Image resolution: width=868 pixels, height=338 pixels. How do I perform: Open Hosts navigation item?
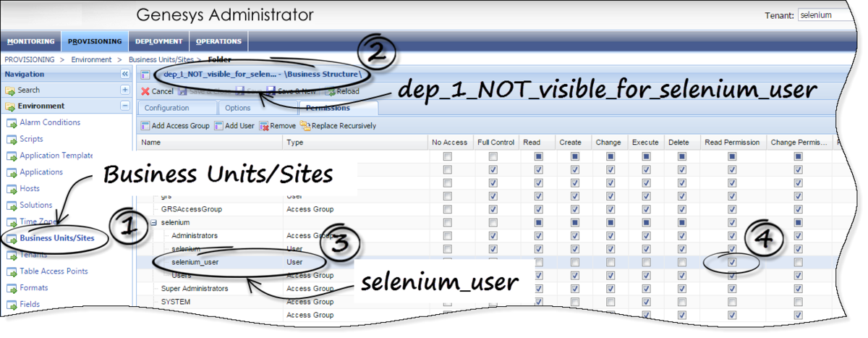30,188
